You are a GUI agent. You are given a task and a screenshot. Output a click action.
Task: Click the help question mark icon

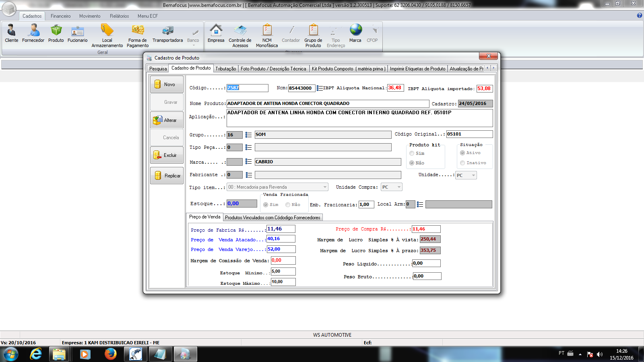tap(640, 15)
